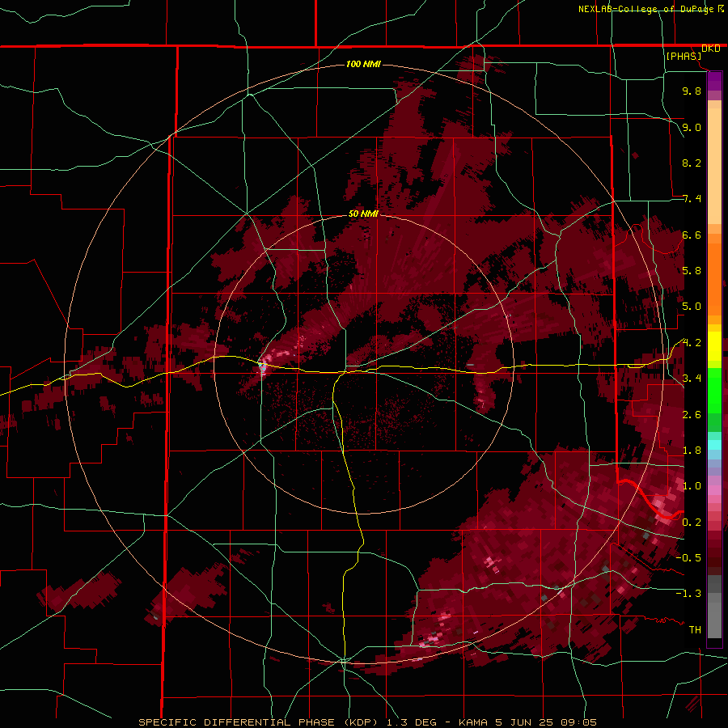Click the 4.2 scale value
This screenshot has height=728, width=728.
click(692, 343)
